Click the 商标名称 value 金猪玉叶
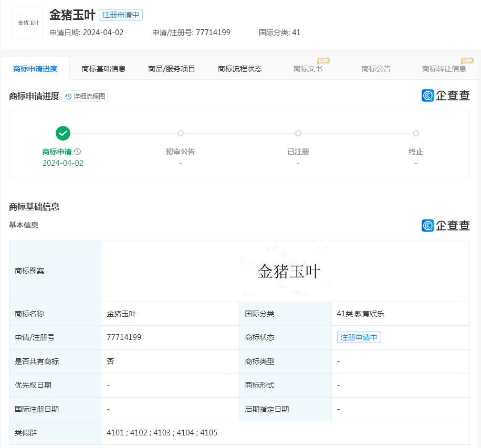 (x=121, y=314)
